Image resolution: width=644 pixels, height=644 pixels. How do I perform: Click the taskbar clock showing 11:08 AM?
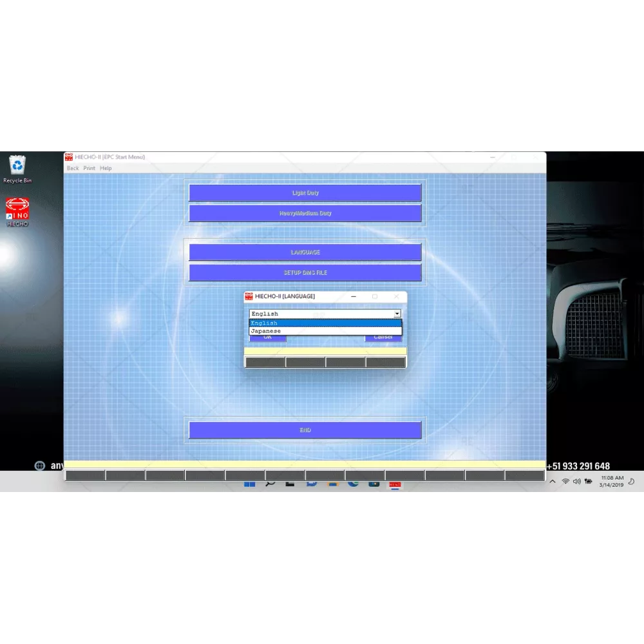611,482
